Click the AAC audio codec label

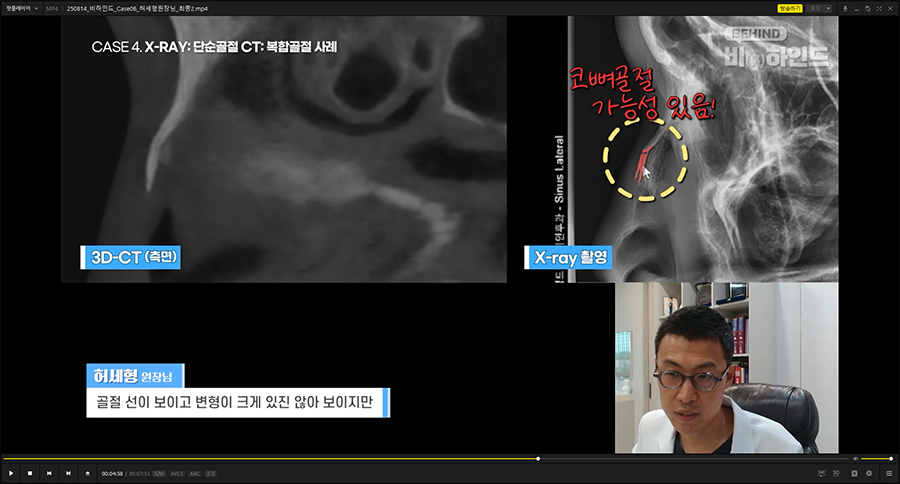196,473
